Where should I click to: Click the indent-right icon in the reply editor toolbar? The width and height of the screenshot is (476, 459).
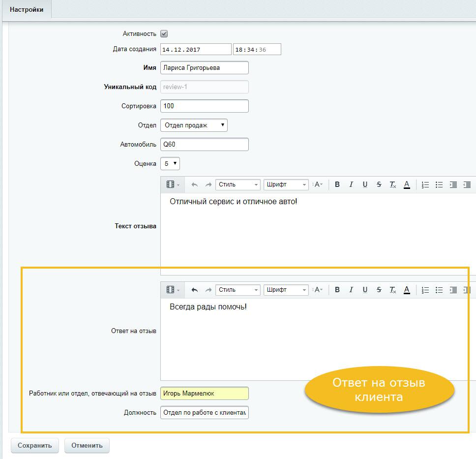[453, 290]
